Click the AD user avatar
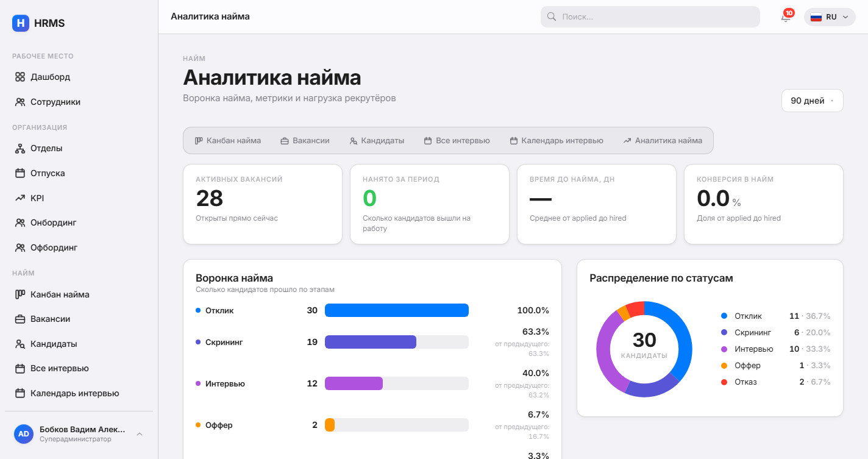 click(24, 434)
